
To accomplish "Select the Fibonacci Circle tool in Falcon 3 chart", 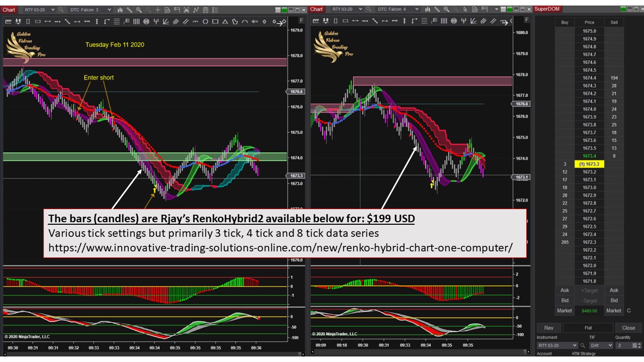I will (x=146, y=21).
